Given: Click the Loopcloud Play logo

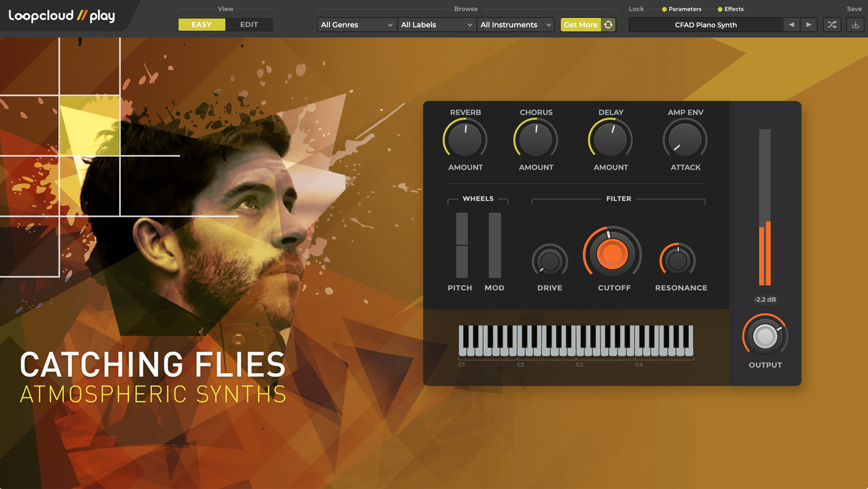Looking at the screenshot, I should 62,16.
